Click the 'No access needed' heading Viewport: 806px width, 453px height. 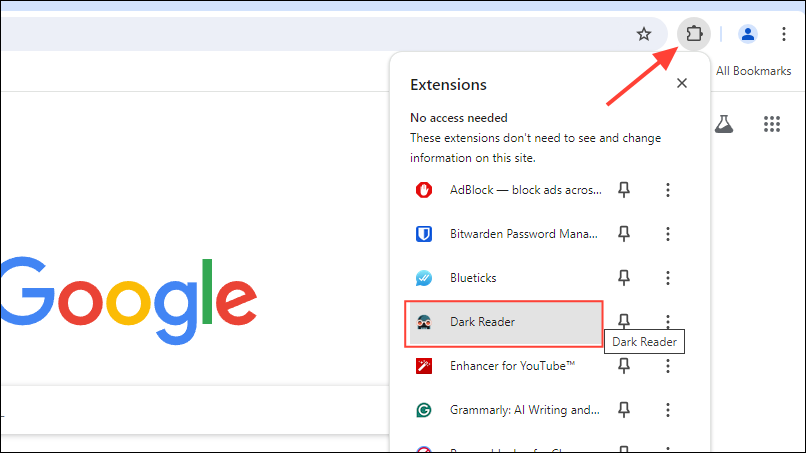[459, 118]
